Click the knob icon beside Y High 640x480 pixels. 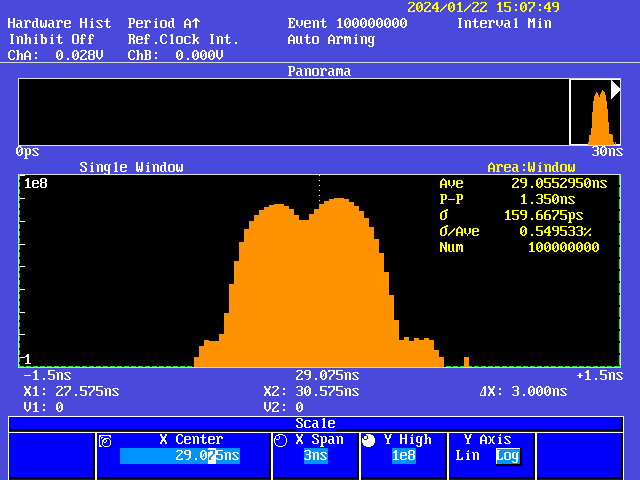369,440
